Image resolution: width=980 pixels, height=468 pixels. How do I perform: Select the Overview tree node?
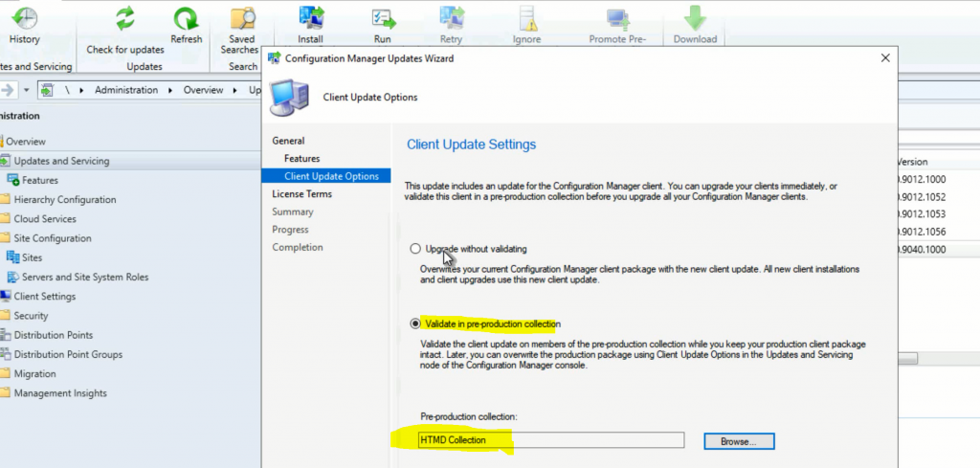(x=26, y=142)
